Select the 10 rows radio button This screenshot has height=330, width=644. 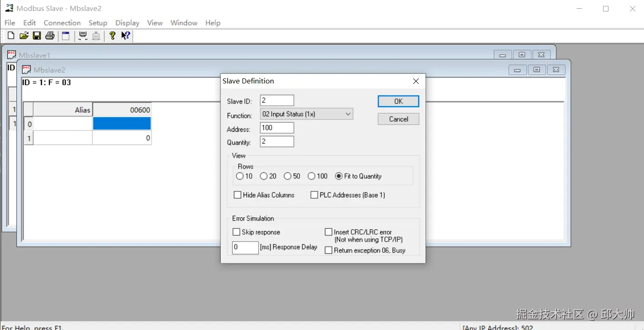[240, 176]
